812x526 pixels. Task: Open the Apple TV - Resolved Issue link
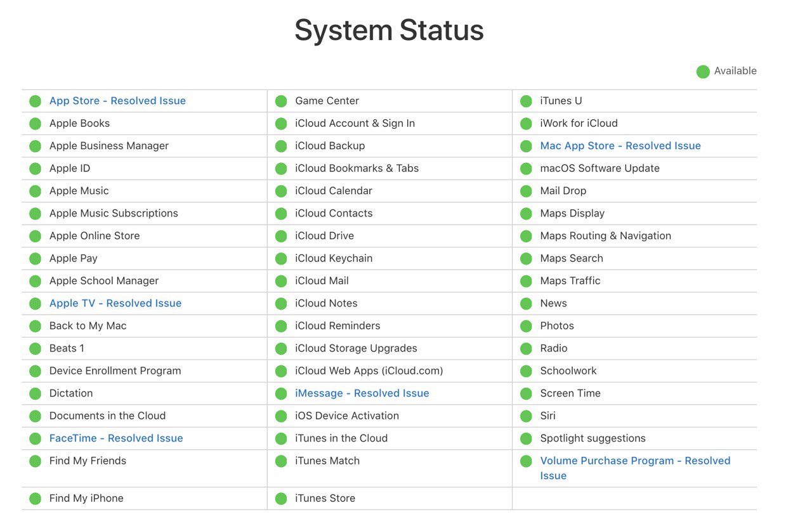[x=115, y=303]
